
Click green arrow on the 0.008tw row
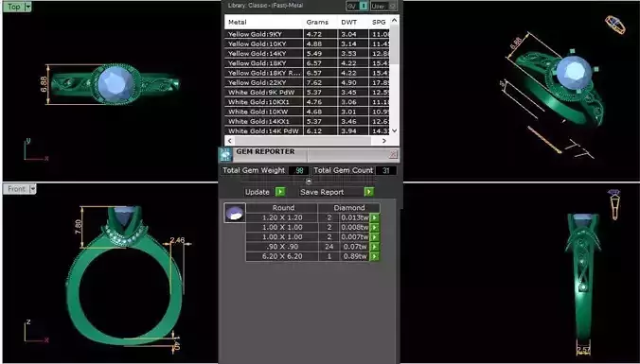[x=374, y=228]
